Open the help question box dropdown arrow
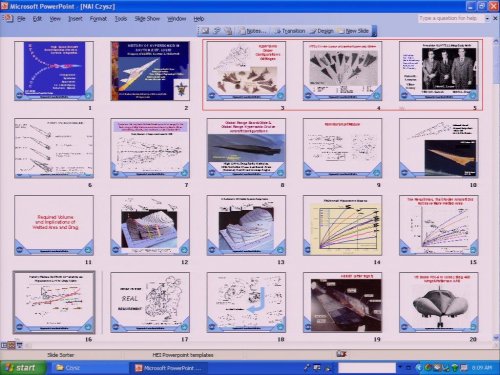The image size is (500, 375). click(487, 19)
